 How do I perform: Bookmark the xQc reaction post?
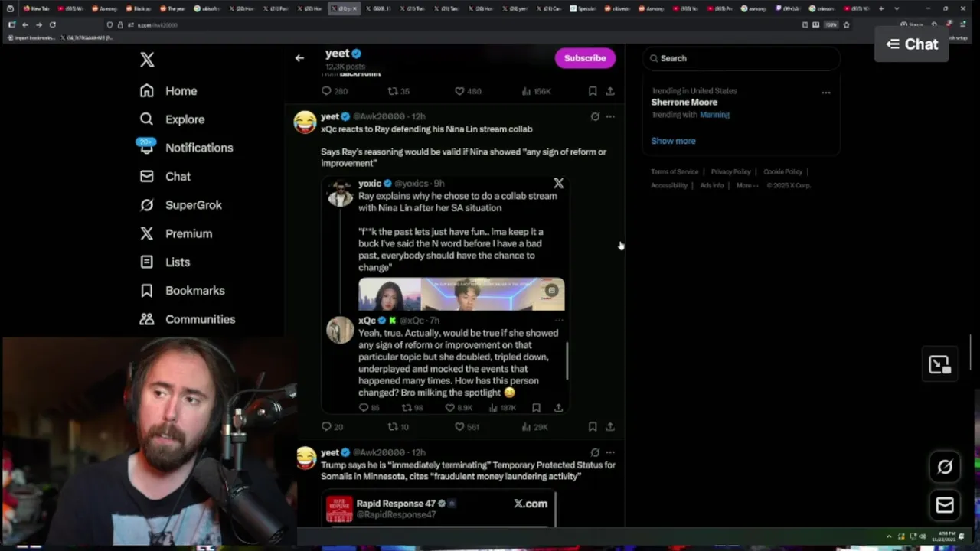click(593, 427)
